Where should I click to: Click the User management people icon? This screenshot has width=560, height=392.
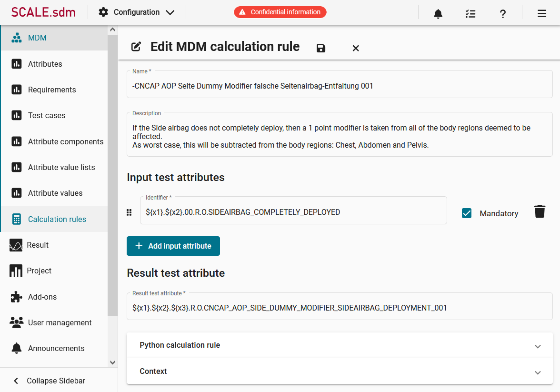pos(16,322)
